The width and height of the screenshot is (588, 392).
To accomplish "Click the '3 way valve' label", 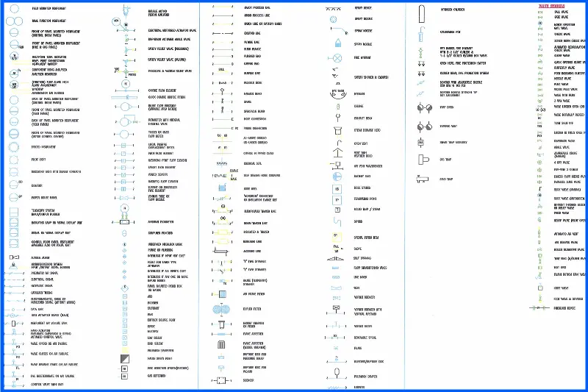I will click(x=562, y=101).
